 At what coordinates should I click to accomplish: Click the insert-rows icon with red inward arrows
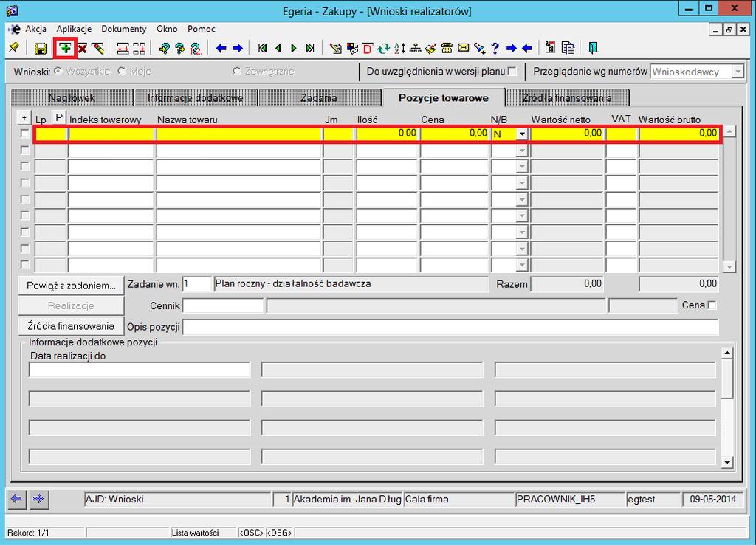pos(123,48)
